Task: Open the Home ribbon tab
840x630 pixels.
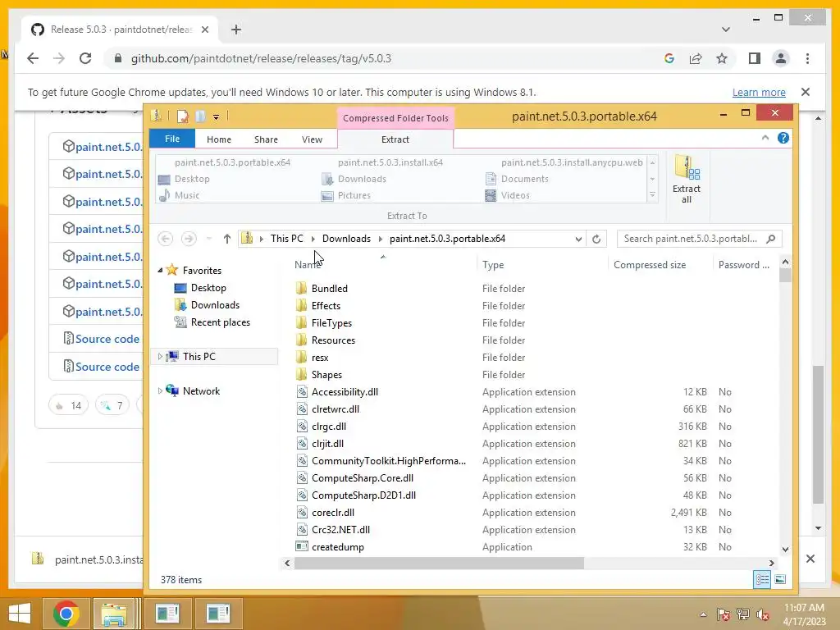Action: pyautogui.click(x=218, y=139)
